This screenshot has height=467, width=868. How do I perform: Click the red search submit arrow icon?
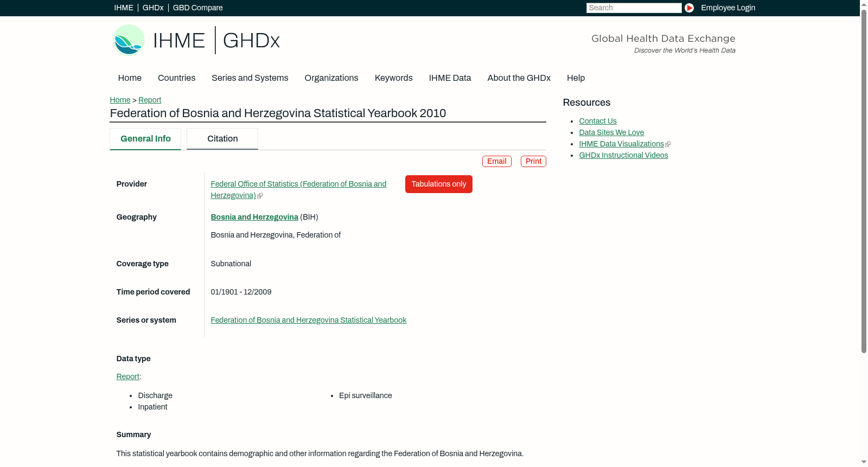coord(689,8)
